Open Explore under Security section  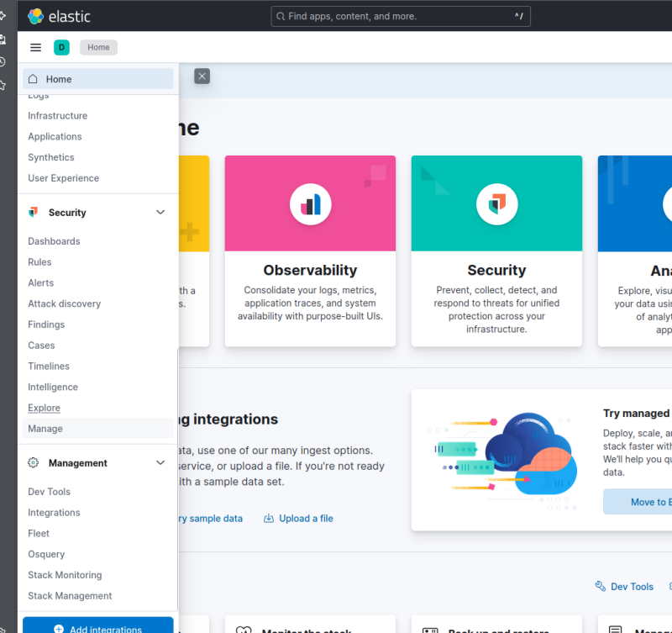[x=44, y=408]
